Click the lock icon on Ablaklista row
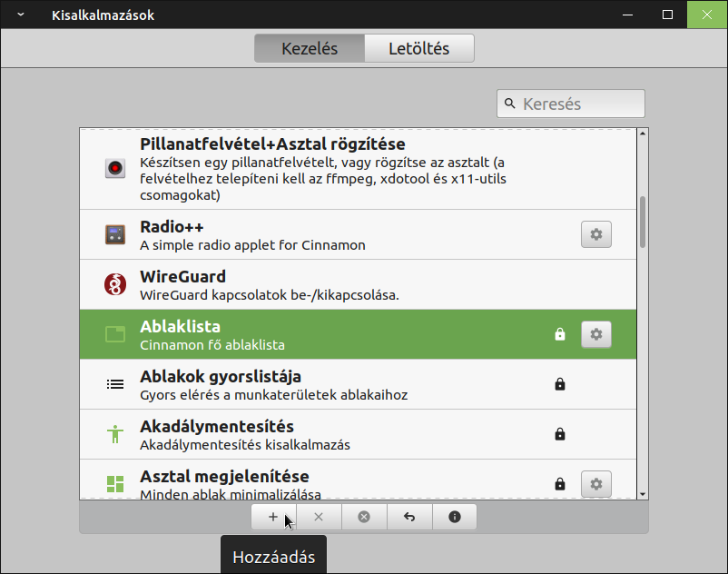This screenshot has width=728, height=574. coord(560,334)
